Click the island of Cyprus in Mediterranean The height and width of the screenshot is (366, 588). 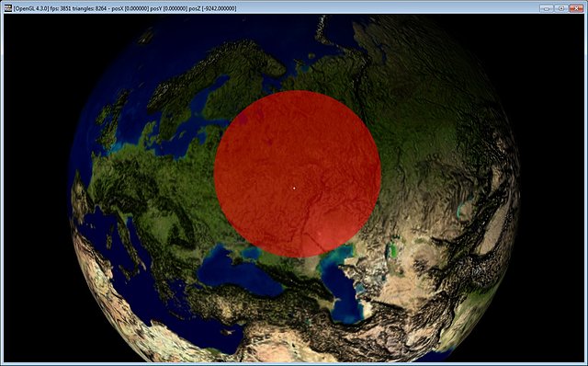[226, 332]
